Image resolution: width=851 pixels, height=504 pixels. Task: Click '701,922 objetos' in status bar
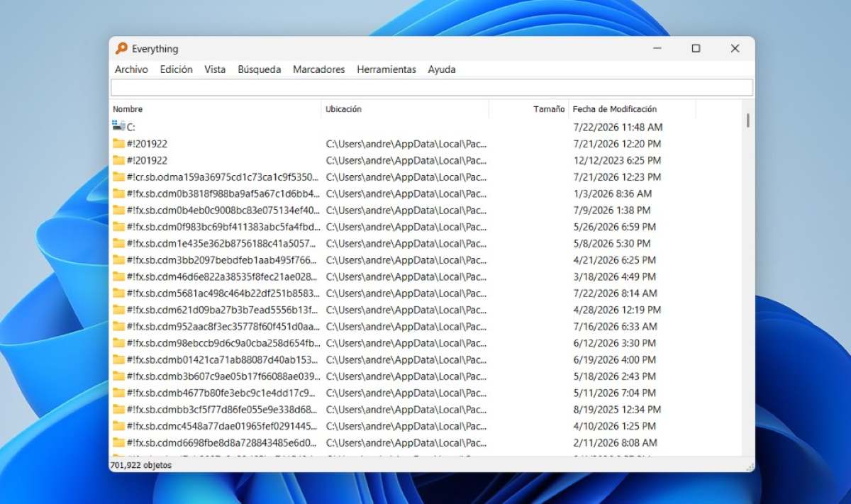point(141,466)
